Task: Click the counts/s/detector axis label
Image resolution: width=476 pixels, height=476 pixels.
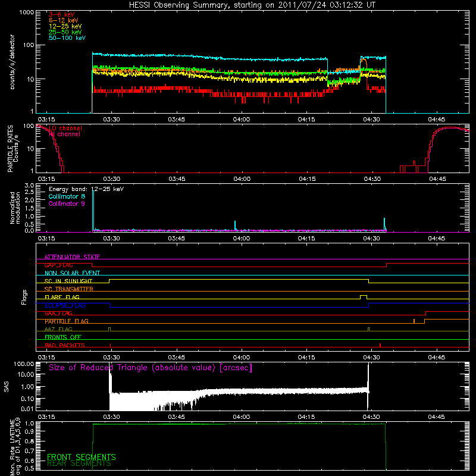Action: pyautogui.click(x=12, y=62)
